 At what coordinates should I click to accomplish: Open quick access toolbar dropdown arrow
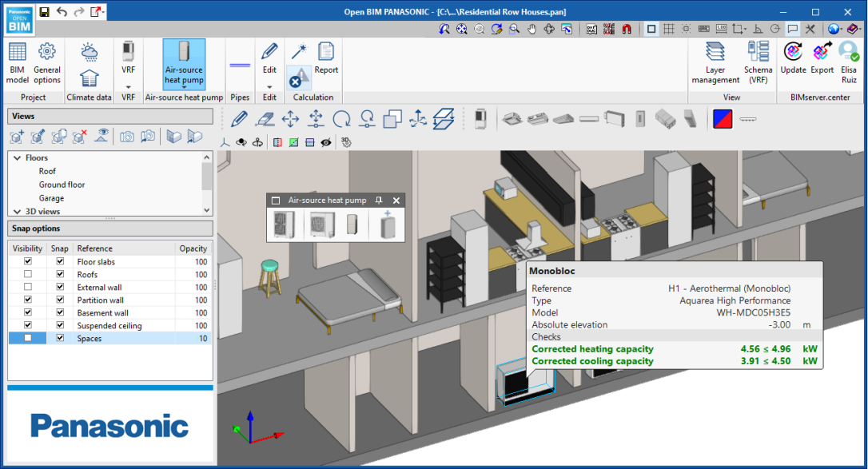[x=104, y=12]
